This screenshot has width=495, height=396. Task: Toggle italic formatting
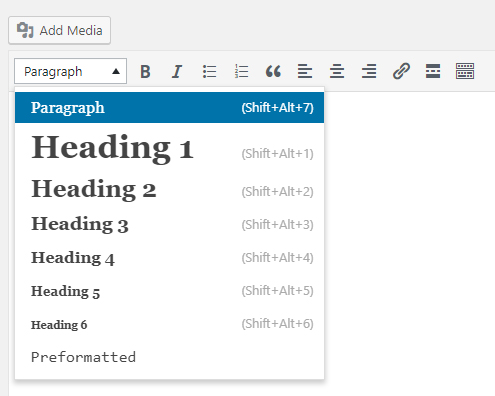[x=177, y=71]
